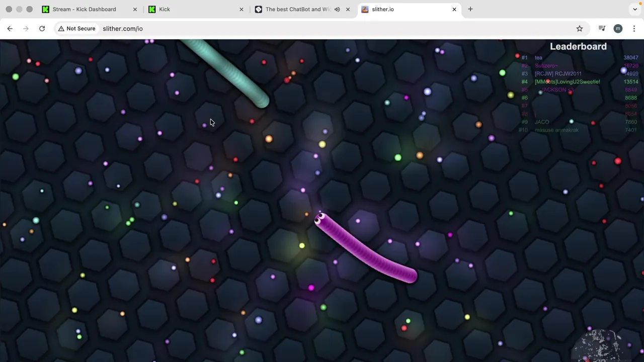
Task: Click leaderboard entry '[MMoots]LovingU2Sweetie!'
Action: 567,82
